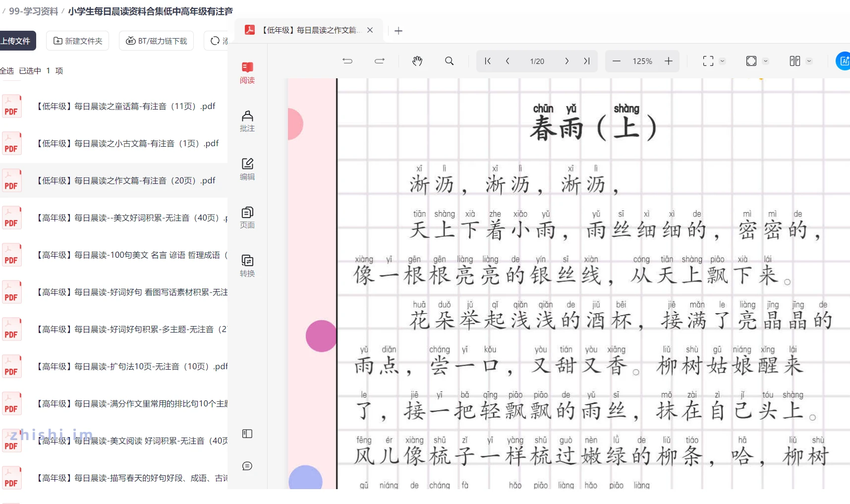Open the search magnifier tool
Screen dimensions: 850x504
449,61
